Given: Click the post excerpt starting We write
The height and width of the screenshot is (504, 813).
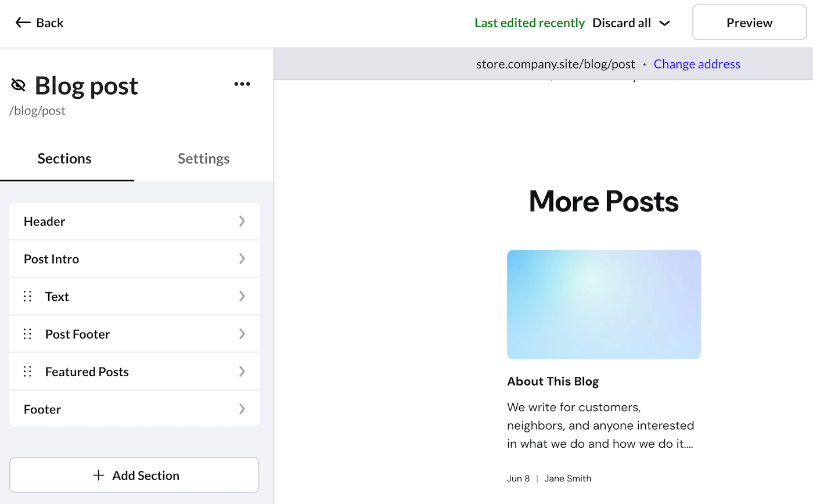Looking at the screenshot, I should click(601, 425).
